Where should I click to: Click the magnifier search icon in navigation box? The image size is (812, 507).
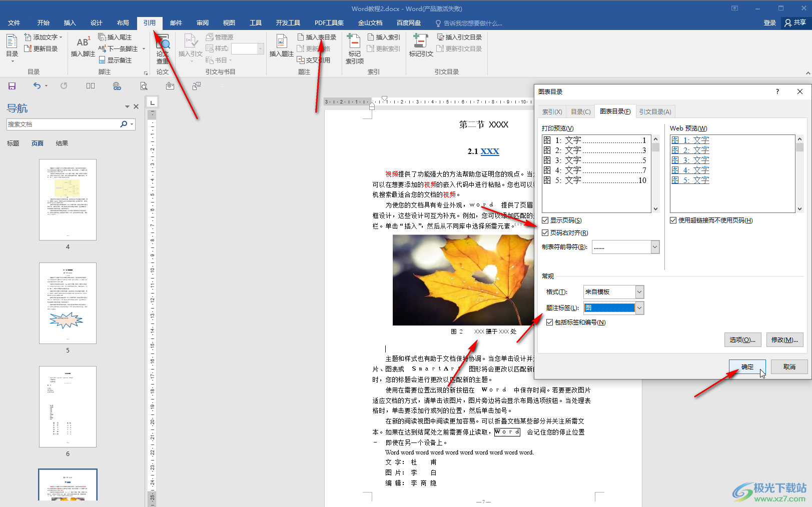[x=124, y=124]
